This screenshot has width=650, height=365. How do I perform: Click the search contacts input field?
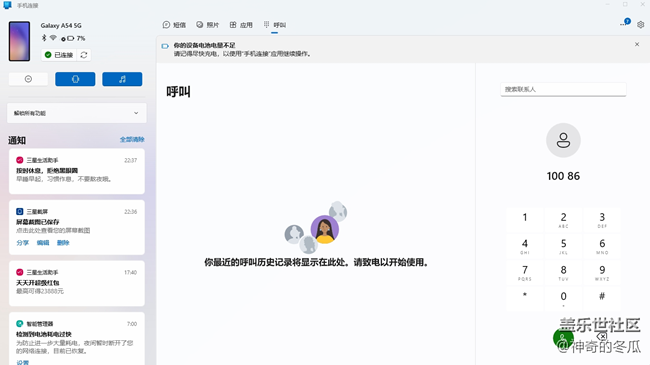[563, 89]
